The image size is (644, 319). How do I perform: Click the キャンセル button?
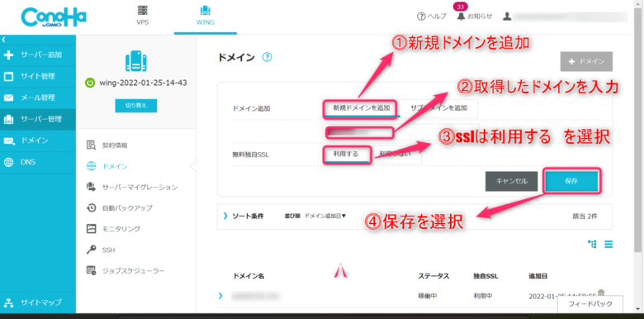point(511,181)
